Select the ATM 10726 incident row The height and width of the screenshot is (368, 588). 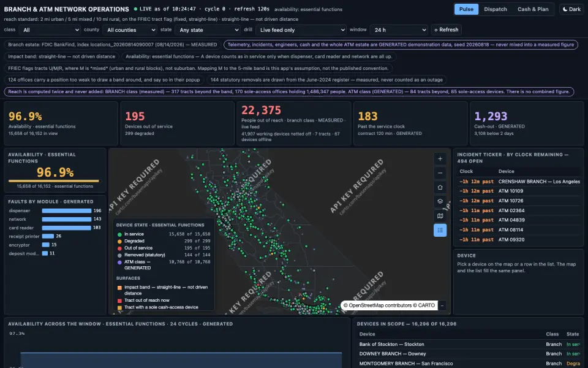pyautogui.click(x=519, y=201)
